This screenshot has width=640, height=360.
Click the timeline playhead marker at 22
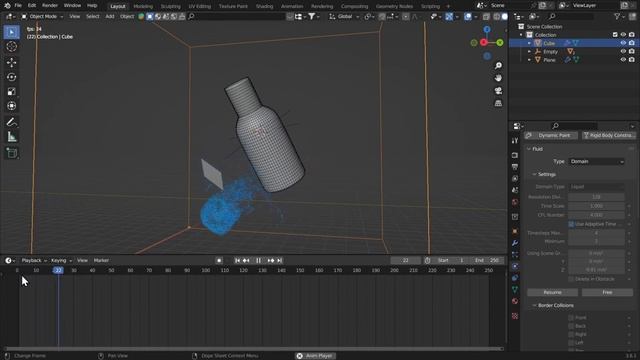point(58,270)
